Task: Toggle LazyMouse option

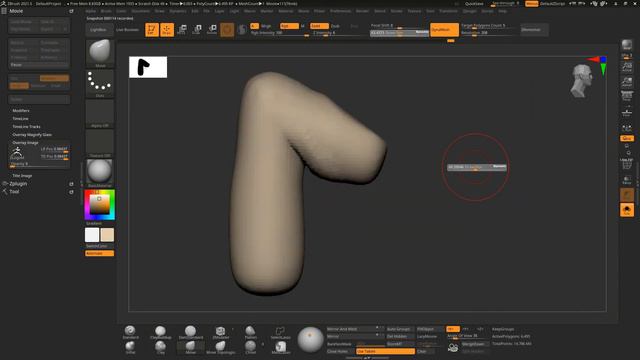Action: [427, 336]
